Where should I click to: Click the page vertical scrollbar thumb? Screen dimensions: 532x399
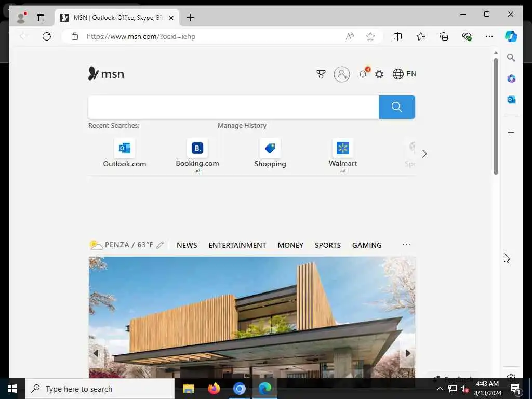click(x=496, y=116)
